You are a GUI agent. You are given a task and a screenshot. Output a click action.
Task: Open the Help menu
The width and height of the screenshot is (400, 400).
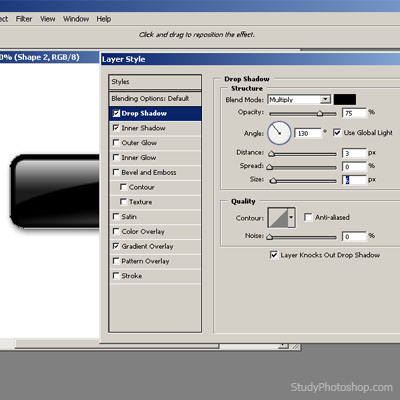point(104,19)
